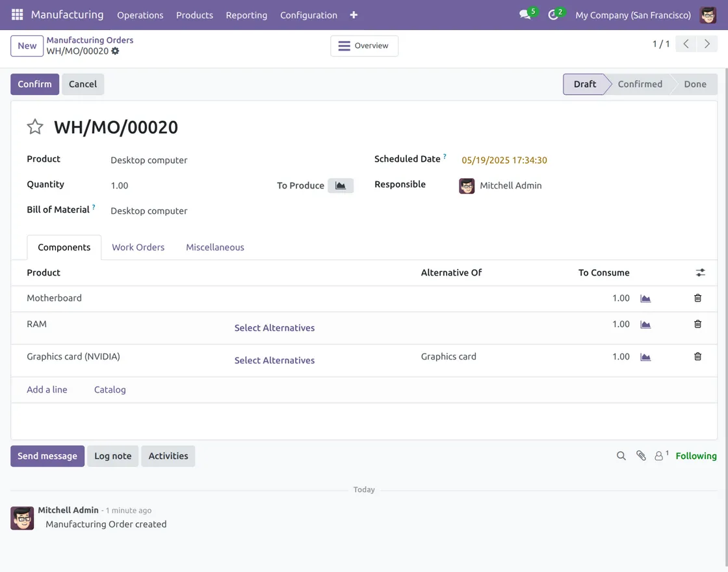Open the To Produce forecast chart icon
Viewport: 728px width, 572px height.
pos(341,185)
